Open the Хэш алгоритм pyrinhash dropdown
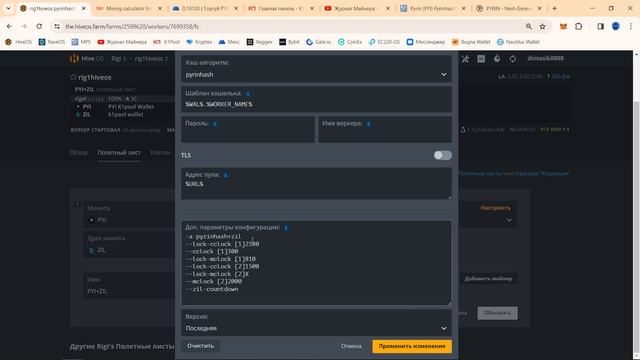 (x=316, y=69)
